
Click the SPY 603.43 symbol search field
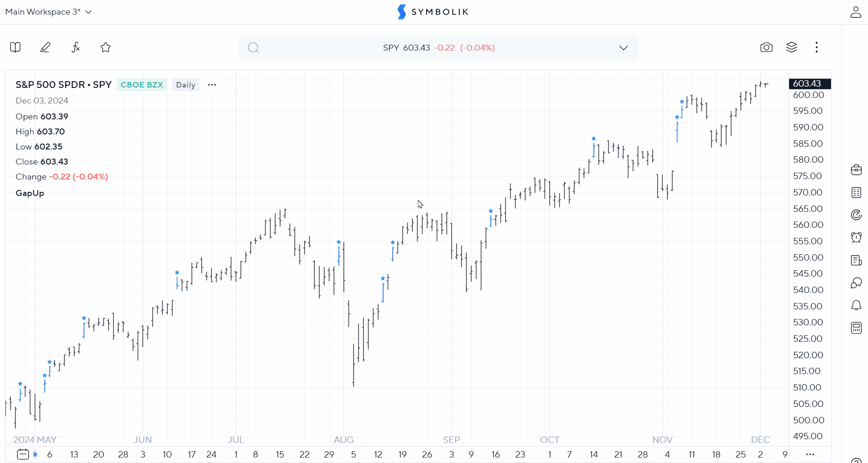tap(438, 48)
